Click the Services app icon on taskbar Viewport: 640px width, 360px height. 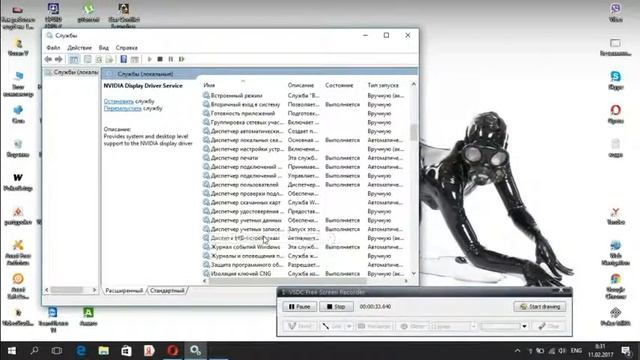click(x=195, y=351)
